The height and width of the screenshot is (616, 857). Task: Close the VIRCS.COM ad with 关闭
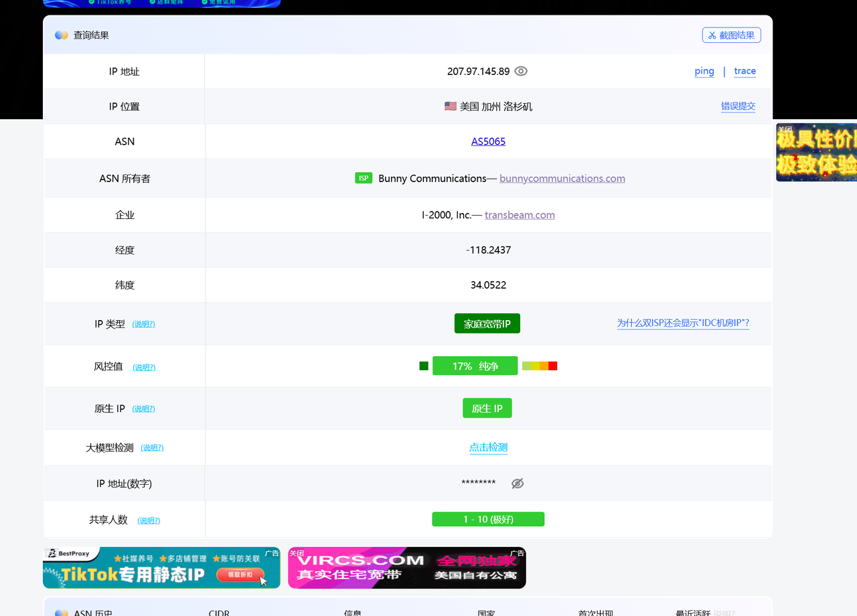[297, 553]
